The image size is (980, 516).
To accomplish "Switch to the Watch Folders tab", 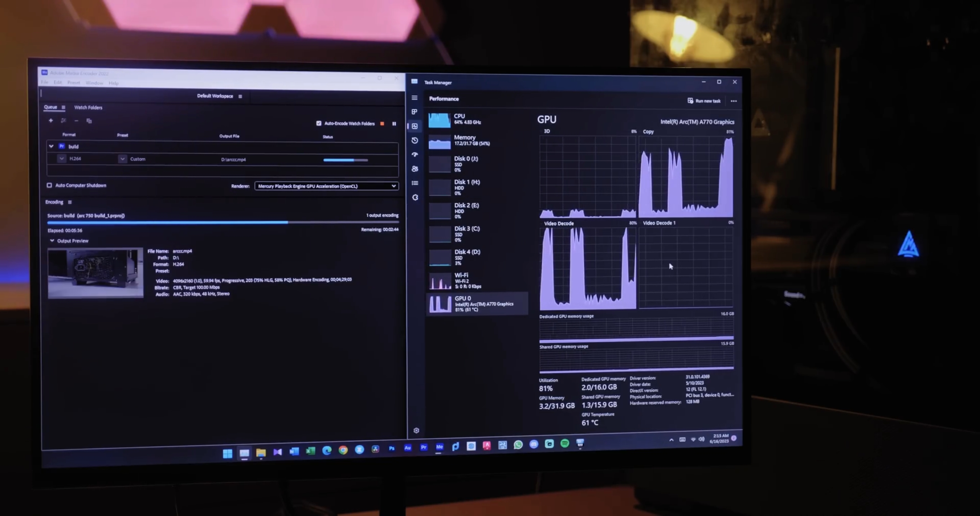I will coord(88,107).
